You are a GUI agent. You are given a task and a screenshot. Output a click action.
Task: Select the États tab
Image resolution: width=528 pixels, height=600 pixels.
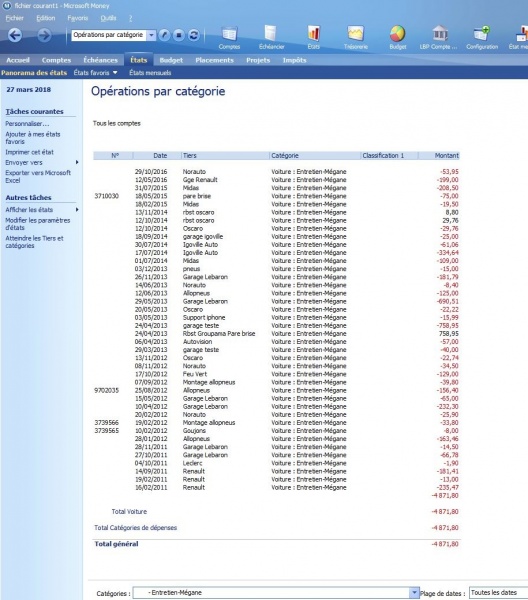click(x=139, y=60)
